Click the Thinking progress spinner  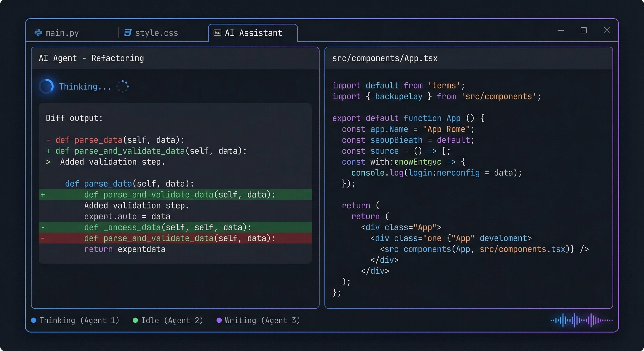tap(46, 86)
